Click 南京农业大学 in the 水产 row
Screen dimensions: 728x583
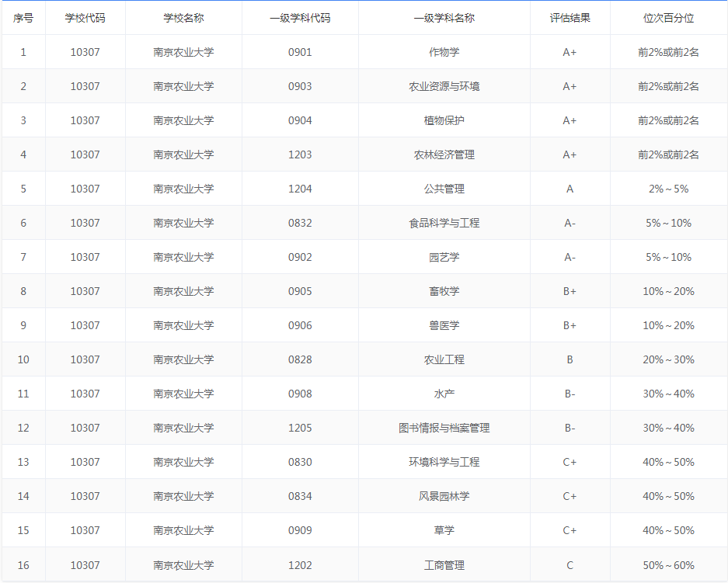[x=182, y=394]
